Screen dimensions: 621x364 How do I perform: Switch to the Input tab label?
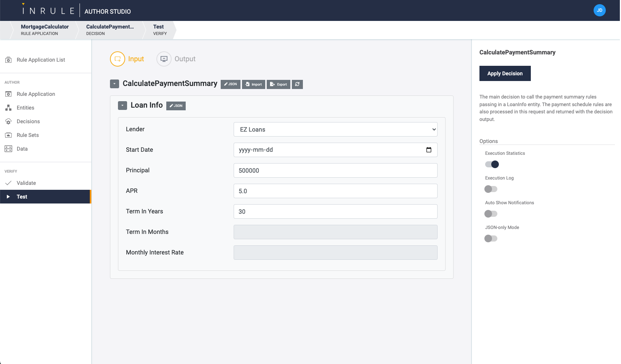(136, 59)
